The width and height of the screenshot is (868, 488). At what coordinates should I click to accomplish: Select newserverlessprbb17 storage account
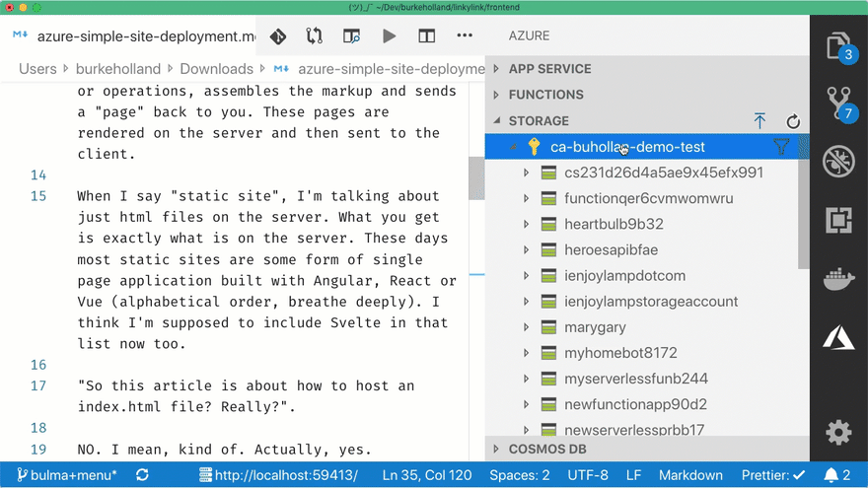click(634, 430)
